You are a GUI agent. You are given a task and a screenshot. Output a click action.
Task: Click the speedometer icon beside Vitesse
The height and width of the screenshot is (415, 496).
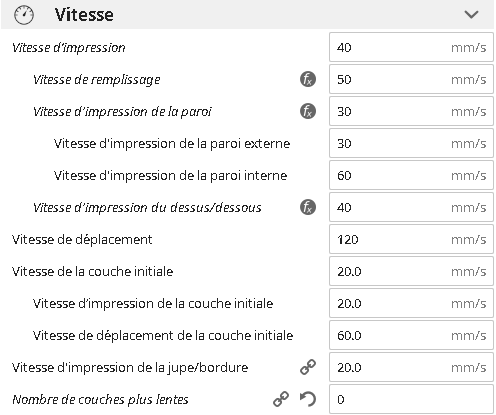[24, 15]
